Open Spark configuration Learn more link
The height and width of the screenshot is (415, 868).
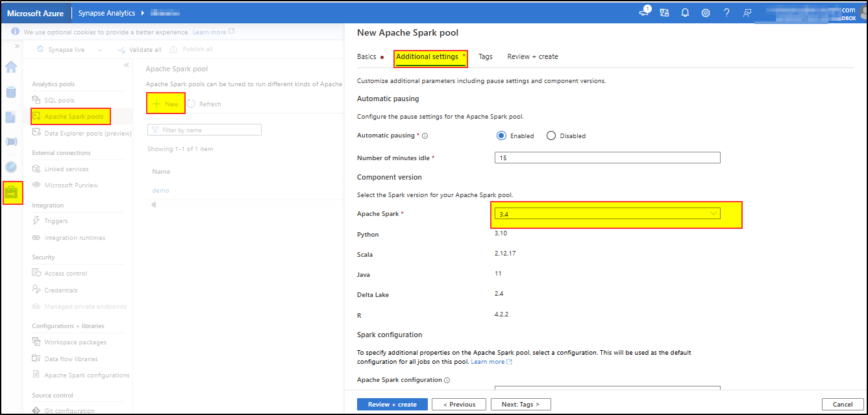point(491,362)
